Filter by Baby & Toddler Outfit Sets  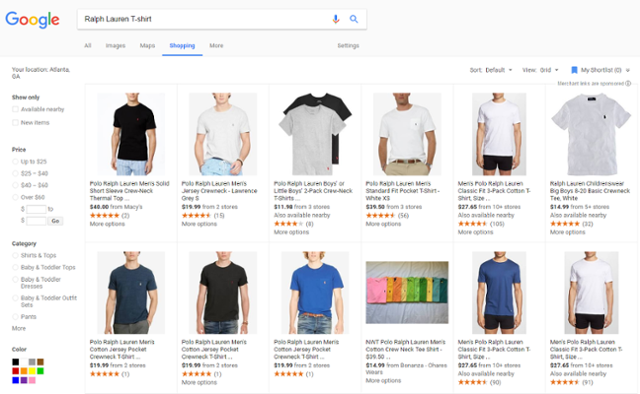click(x=16, y=298)
